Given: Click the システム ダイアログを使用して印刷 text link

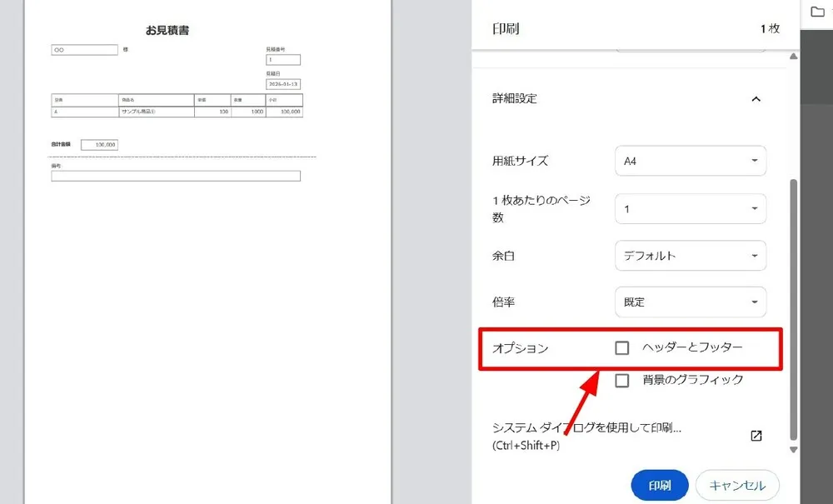Looking at the screenshot, I should click(587, 428).
